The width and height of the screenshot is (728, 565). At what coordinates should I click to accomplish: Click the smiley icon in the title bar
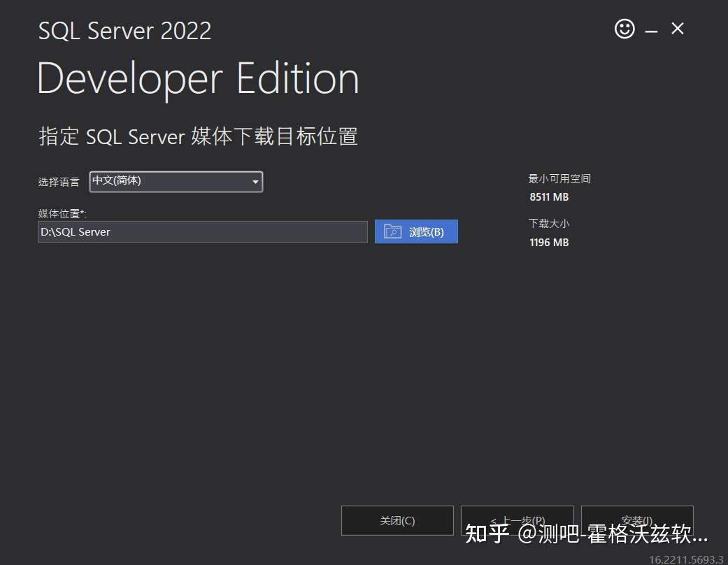tap(623, 29)
